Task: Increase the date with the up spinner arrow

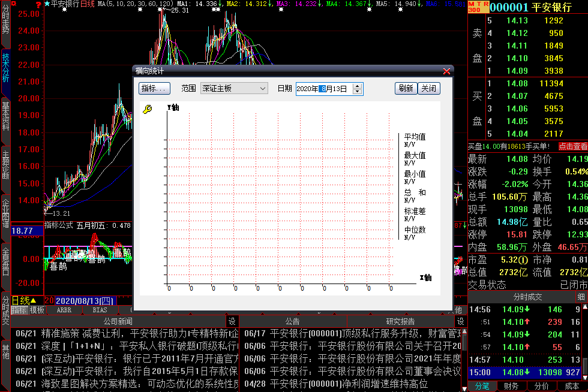Action: coord(358,86)
